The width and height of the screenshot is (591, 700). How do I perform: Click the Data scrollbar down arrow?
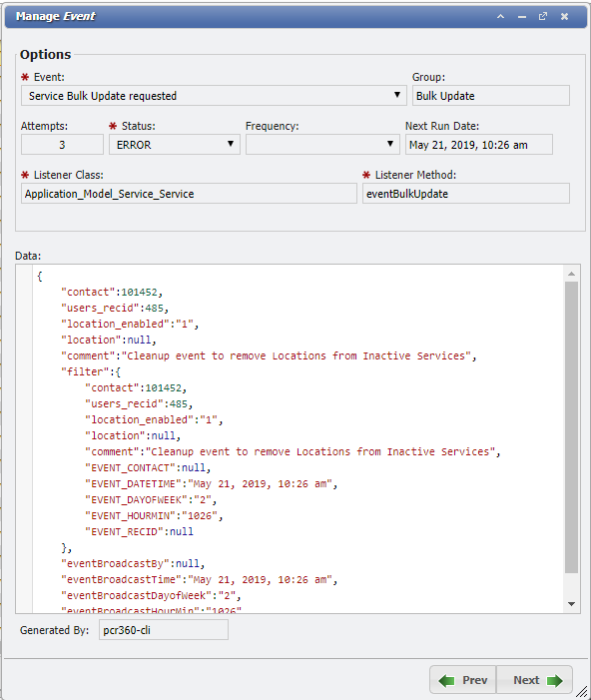[571, 604]
